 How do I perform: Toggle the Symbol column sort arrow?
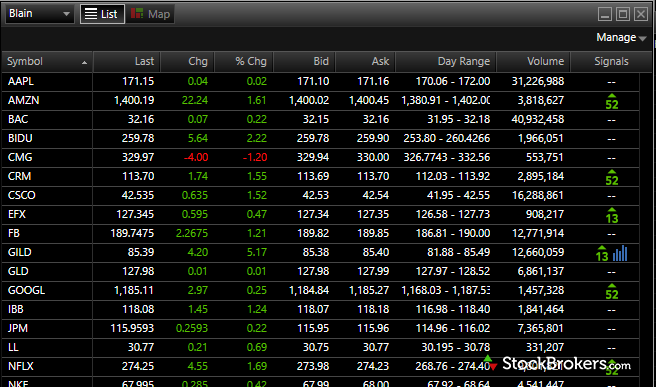(x=85, y=63)
